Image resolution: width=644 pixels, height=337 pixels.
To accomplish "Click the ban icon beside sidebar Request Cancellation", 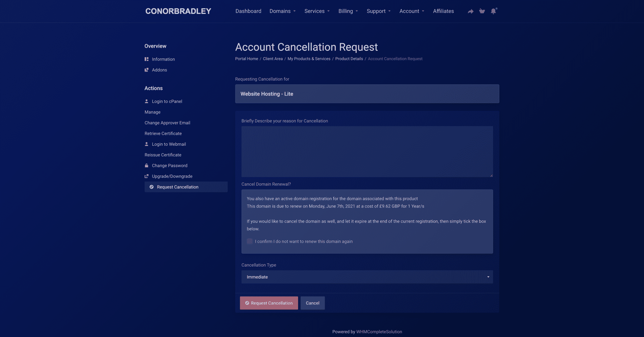I will tap(151, 187).
